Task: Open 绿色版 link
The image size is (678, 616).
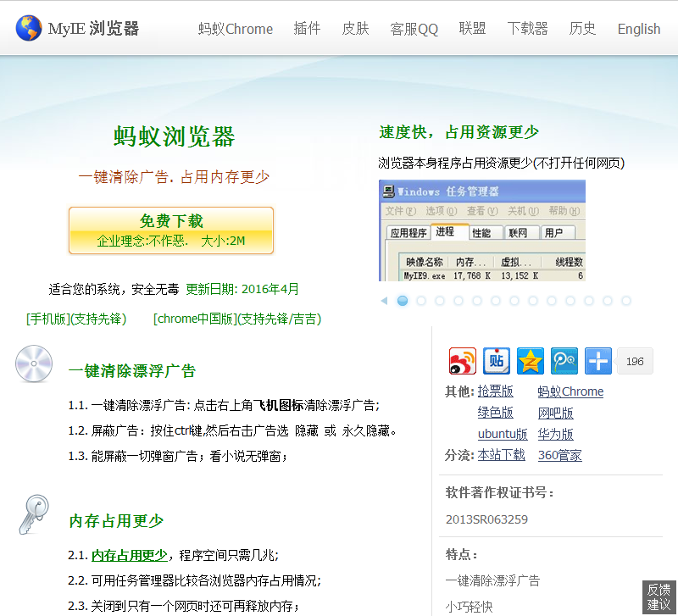Action: tap(496, 413)
